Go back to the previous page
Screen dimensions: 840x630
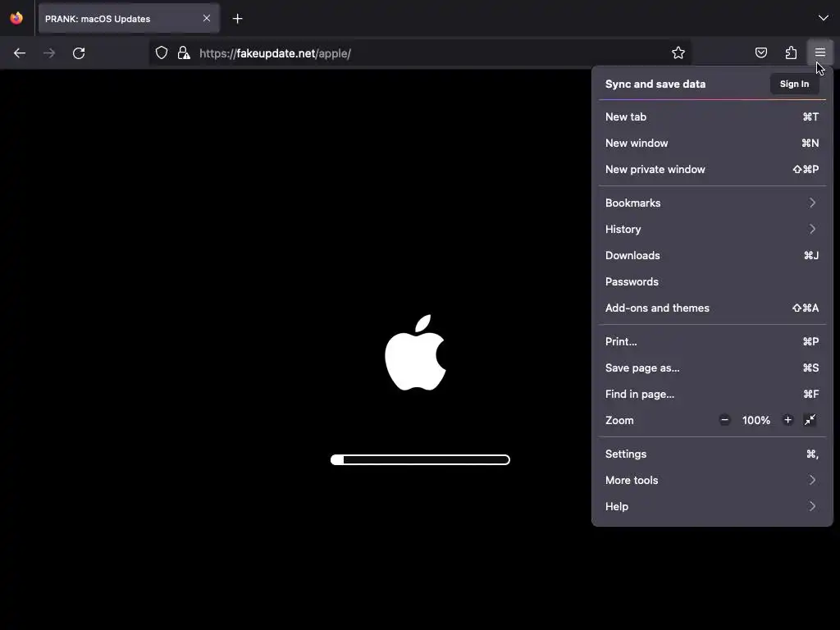(20, 53)
